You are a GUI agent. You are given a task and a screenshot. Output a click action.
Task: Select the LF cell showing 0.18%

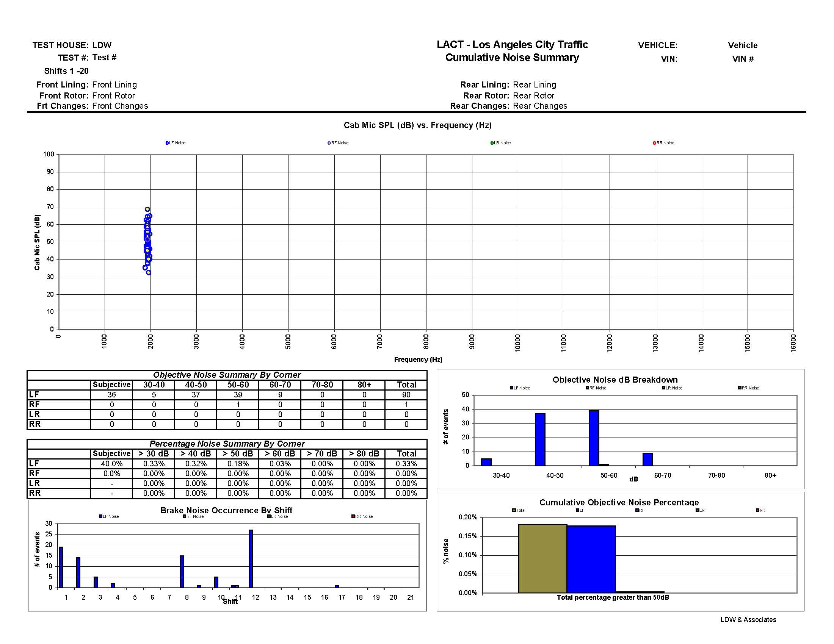coord(238,464)
